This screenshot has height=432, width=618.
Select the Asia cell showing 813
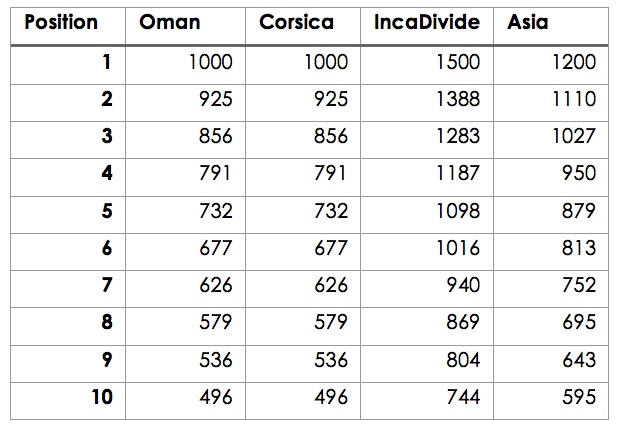(578, 248)
